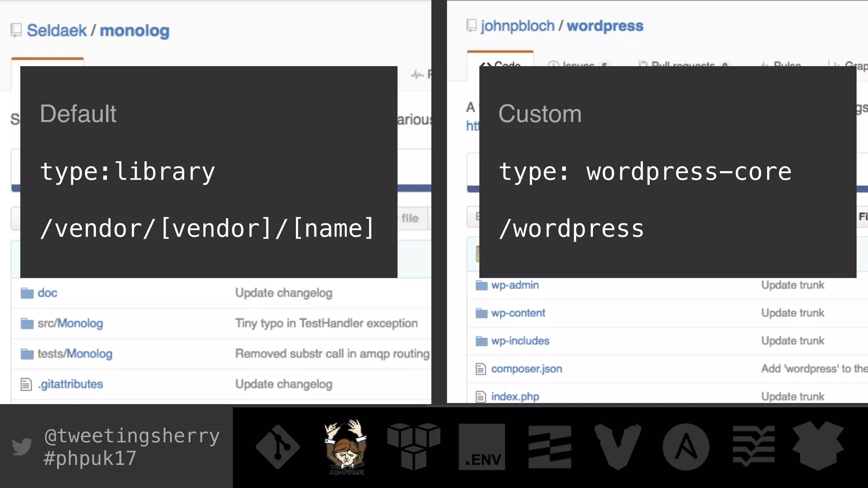
Task: Open 'Update trunk' commit for wp-content
Action: tap(793, 313)
